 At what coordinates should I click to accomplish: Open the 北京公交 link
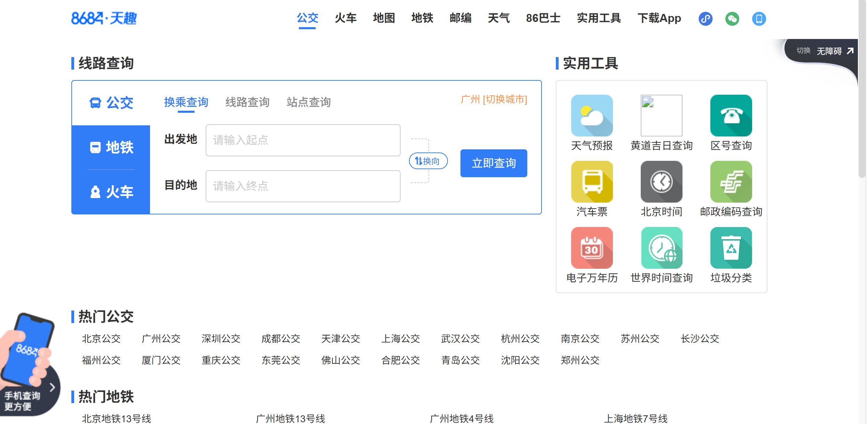click(x=101, y=338)
